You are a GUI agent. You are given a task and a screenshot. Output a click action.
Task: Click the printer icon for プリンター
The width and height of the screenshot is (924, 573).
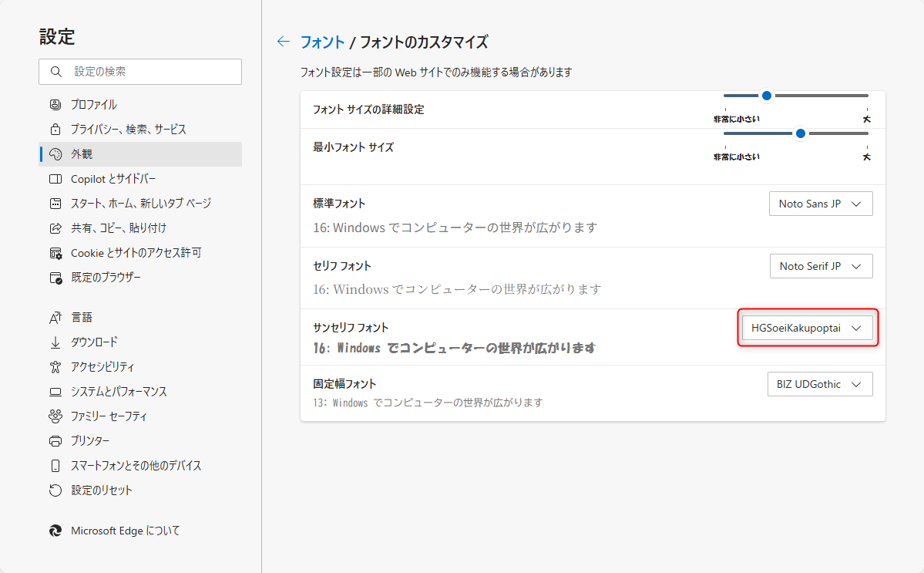(55, 441)
